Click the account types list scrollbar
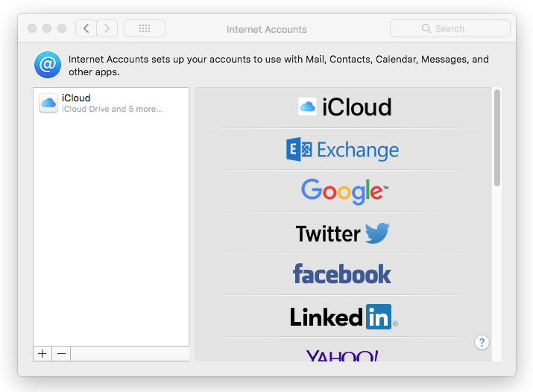Image resolution: width=533 pixels, height=392 pixels. pos(497,138)
